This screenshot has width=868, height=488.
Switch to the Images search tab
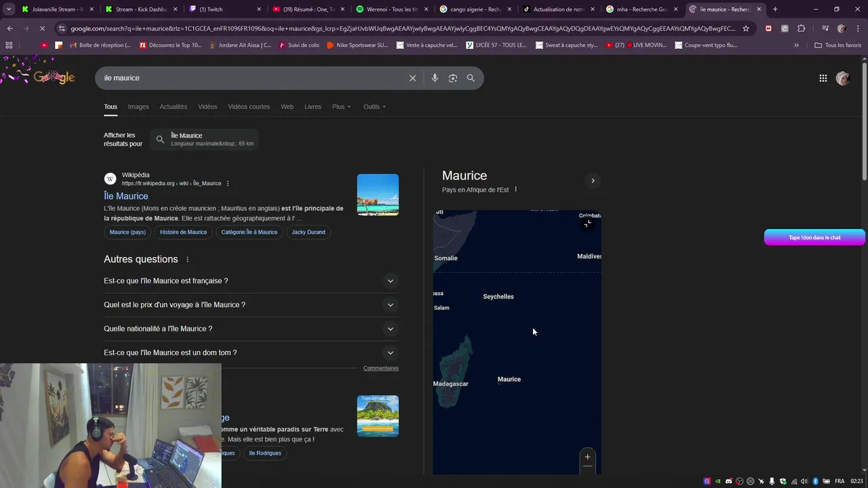(138, 106)
